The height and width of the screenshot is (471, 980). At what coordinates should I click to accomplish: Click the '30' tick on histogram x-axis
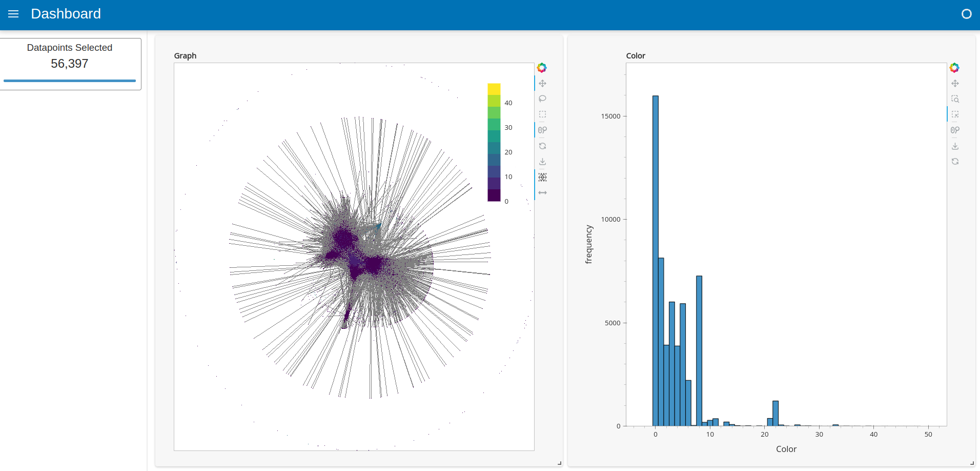coord(819,435)
